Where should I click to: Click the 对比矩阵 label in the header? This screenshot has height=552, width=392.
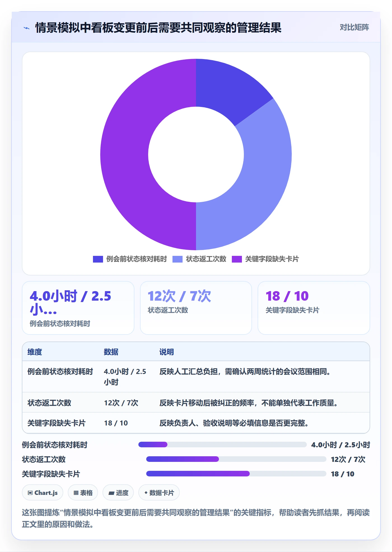pyautogui.click(x=354, y=27)
